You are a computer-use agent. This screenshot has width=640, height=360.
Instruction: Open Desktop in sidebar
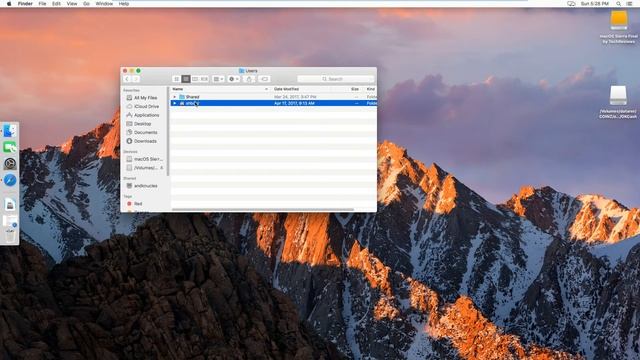139,124
